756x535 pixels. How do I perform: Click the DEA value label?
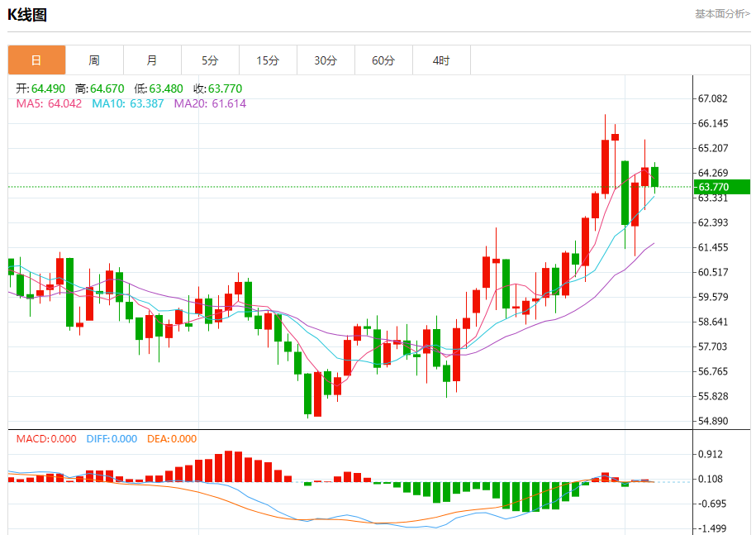(x=172, y=439)
